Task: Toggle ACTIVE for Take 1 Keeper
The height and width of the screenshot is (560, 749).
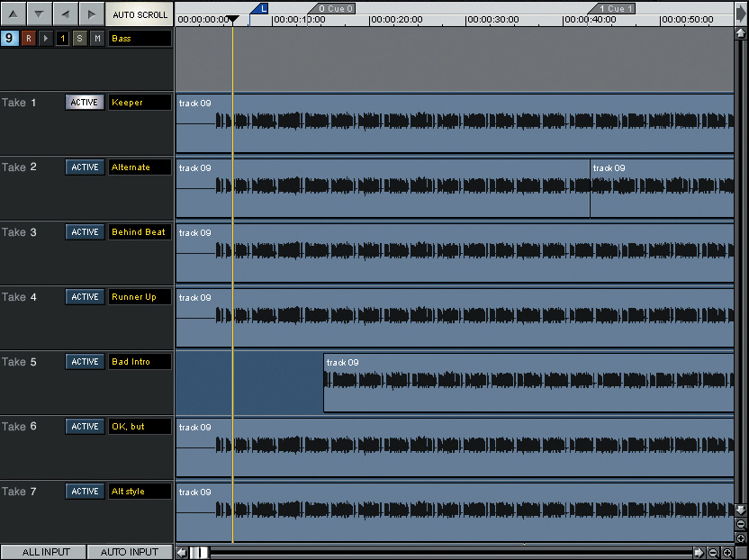Action: tap(85, 103)
